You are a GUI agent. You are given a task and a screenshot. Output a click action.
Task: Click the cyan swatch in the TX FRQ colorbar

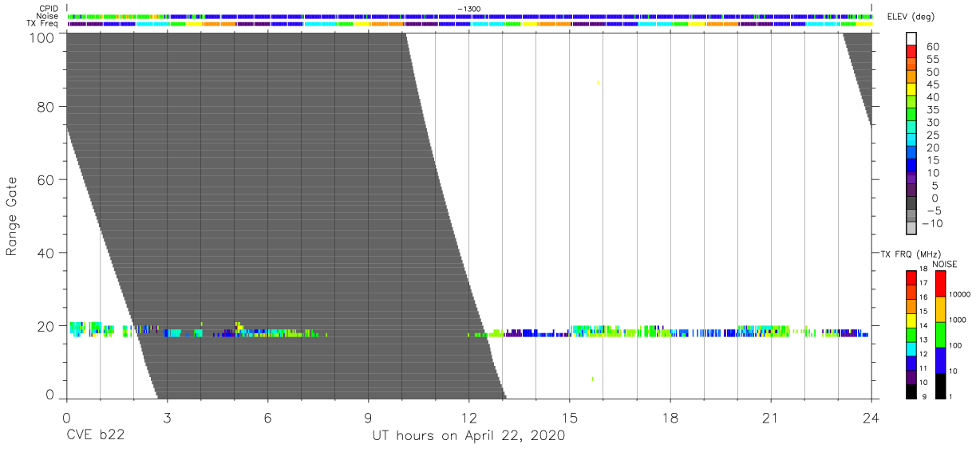[x=911, y=348]
